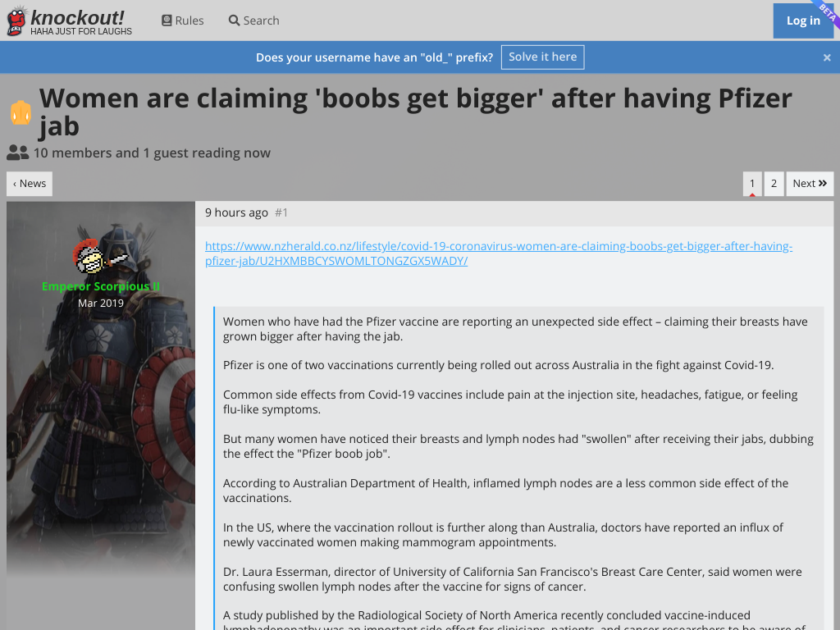This screenshot has width=840, height=630.
Task: Click the 9 hours ago timestamp
Action: [x=236, y=212]
